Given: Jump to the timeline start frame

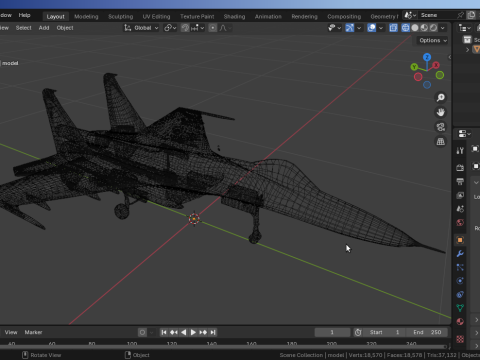Looking at the screenshot, I should (164, 332).
